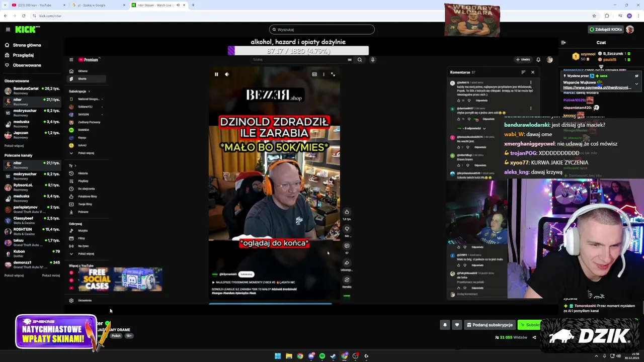Collapse the chat panel icon

tap(563, 43)
